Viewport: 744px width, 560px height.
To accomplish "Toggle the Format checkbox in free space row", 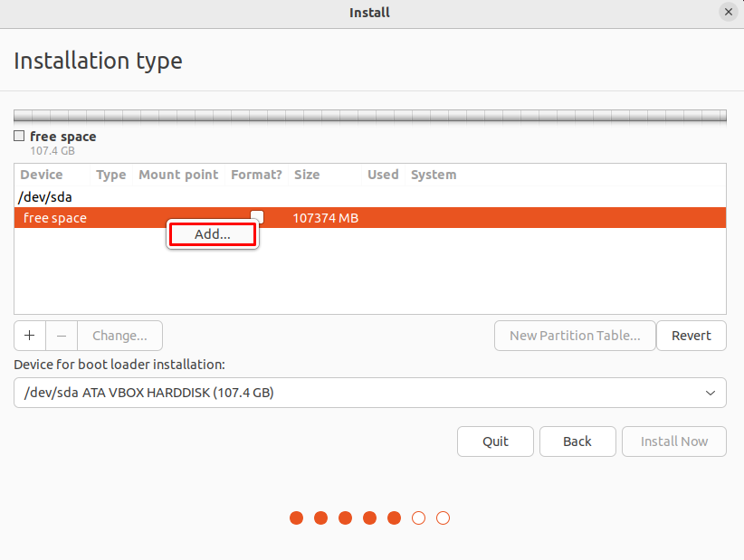I will tap(258, 215).
